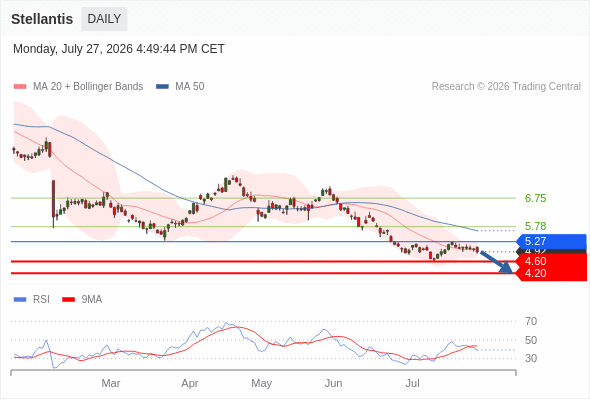Click the Jun axis label
The width and height of the screenshot is (590, 400).
(x=333, y=383)
